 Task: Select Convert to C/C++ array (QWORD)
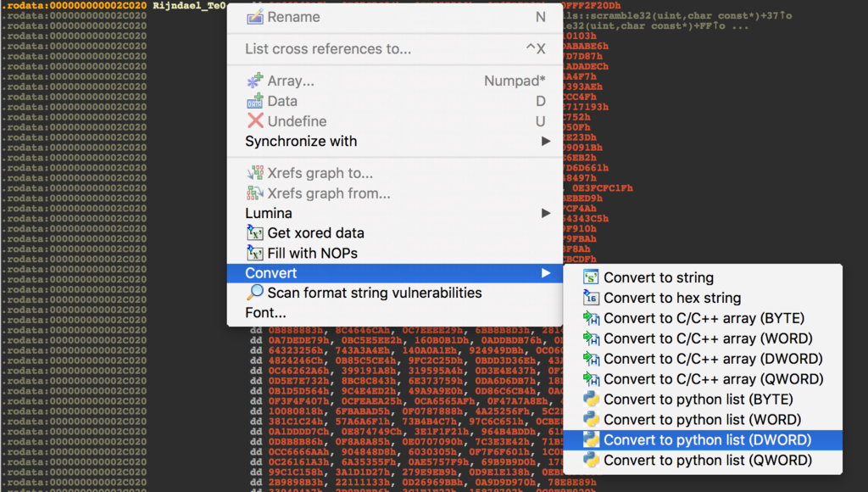point(703,379)
